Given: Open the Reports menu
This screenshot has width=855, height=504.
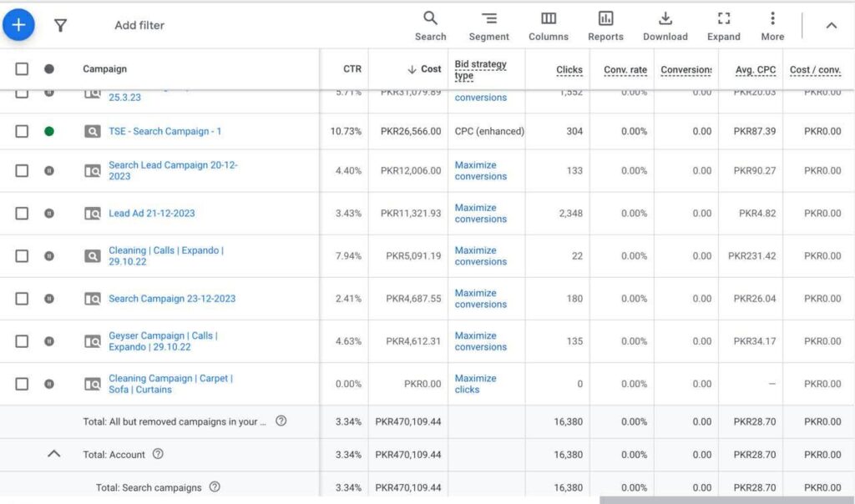Looking at the screenshot, I should coord(605,26).
